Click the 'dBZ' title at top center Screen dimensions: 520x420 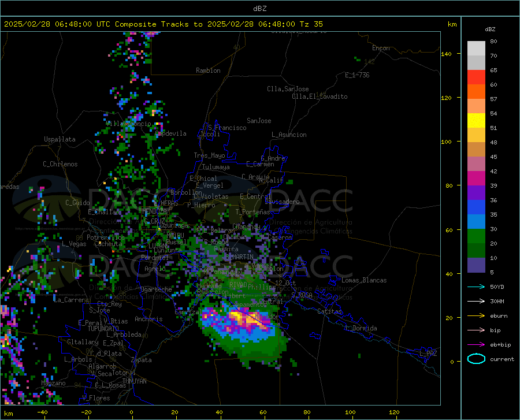pos(259,9)
